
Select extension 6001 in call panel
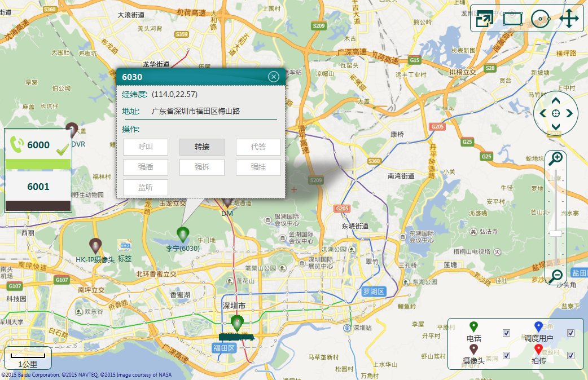[x=38, y=187]
